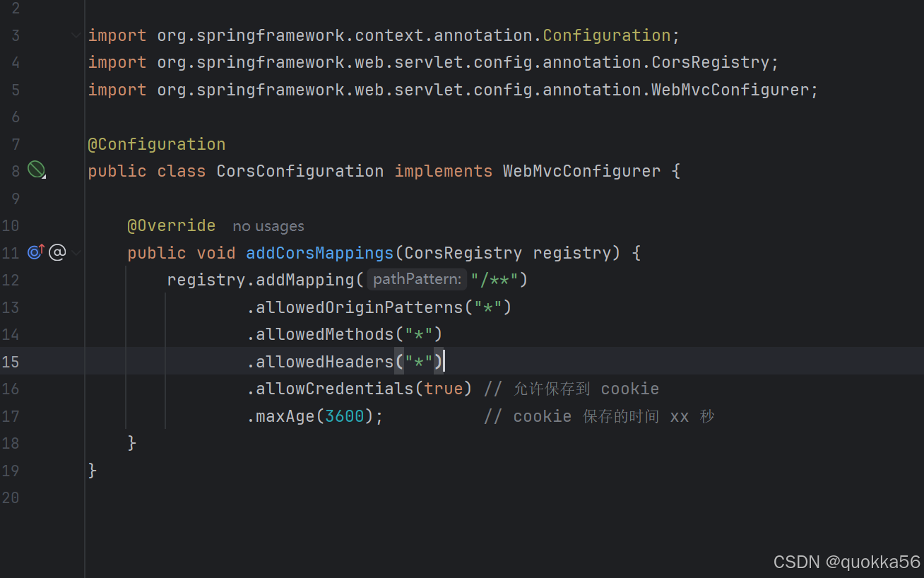Click .allowedMethods method call
Image resolution: width=924 pixels, height=578 pixels.
tap(319, 334)
